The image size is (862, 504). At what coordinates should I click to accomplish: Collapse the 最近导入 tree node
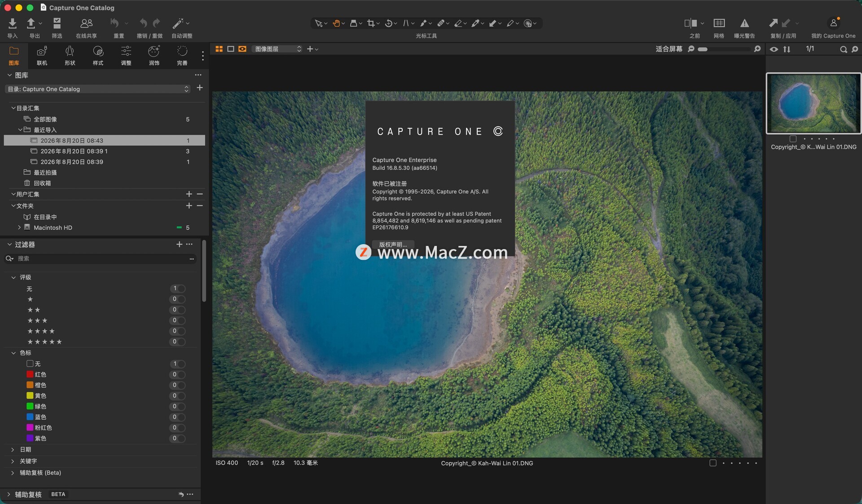[x=20, y=130]
